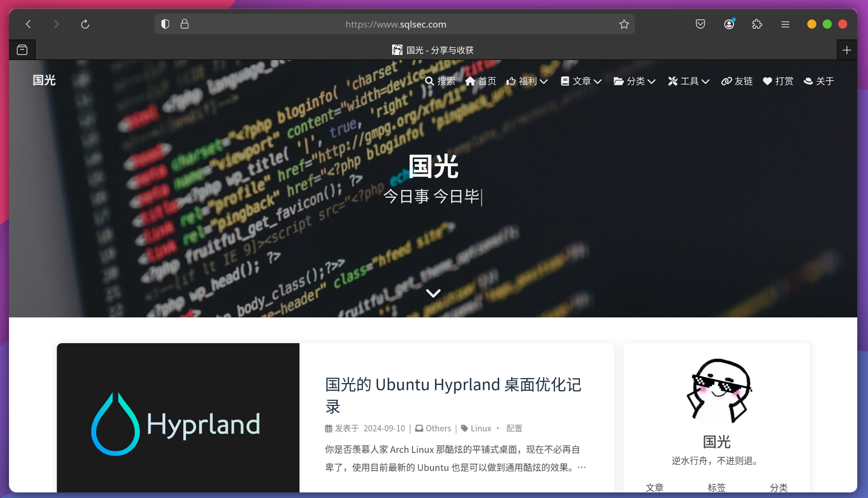
Task: Click the yellow minimize window button
Action: [811, 24]
